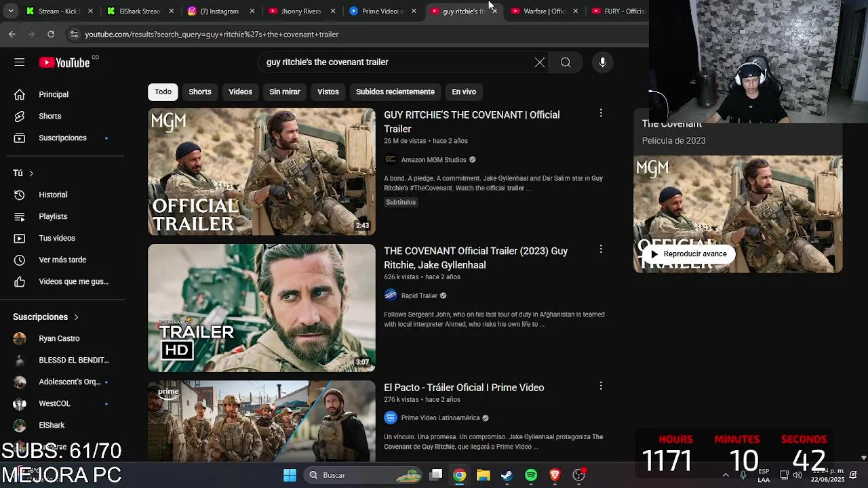868x488 pixels.
Task: Open the tab search dropdown arrow
Action: coord(10,11)
